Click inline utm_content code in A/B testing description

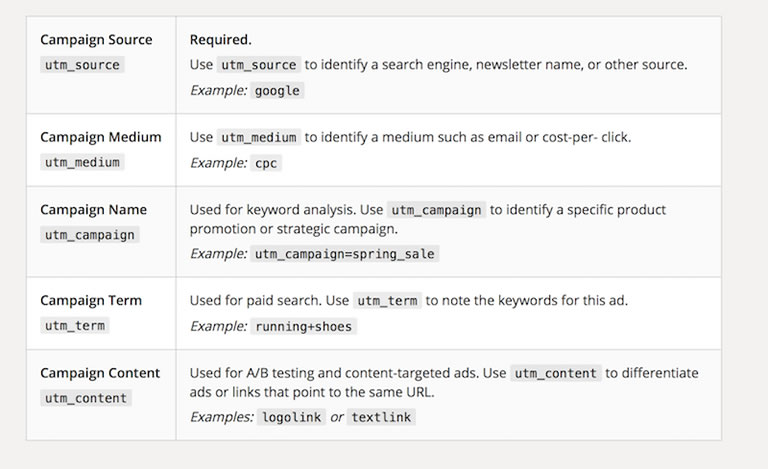click(556, 373)
